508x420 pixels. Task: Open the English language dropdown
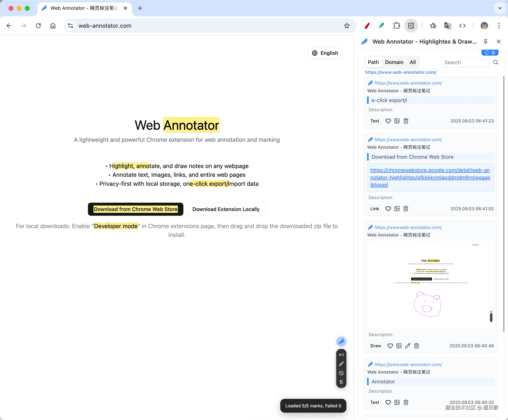[325, 53]
